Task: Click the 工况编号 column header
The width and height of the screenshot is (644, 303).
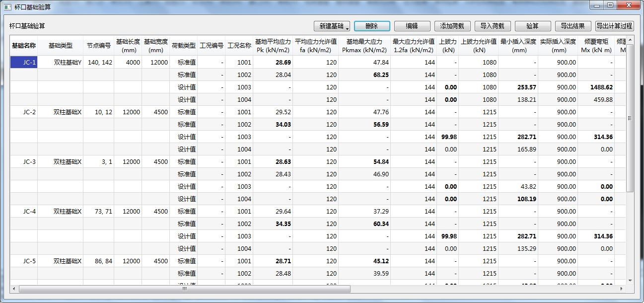Action: [x=211, y=46]
